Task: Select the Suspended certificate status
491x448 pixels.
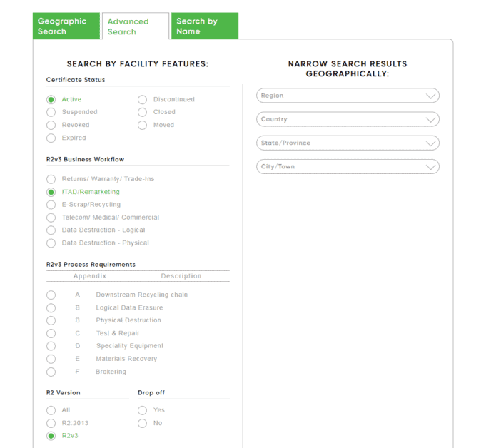Action: pyautogui.click(x=51, y=112)
